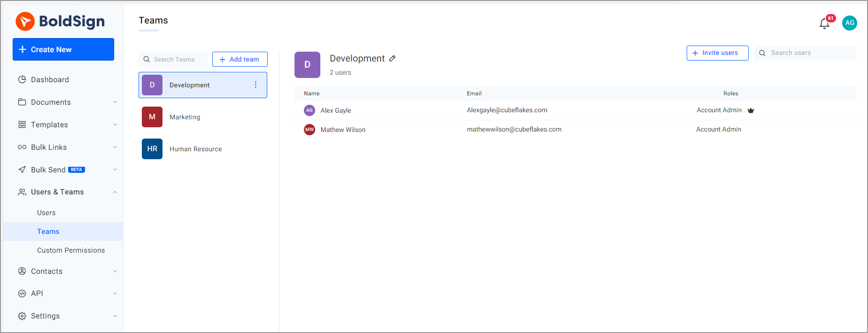Collapse the Users & Teams chevron

point(115,192)
